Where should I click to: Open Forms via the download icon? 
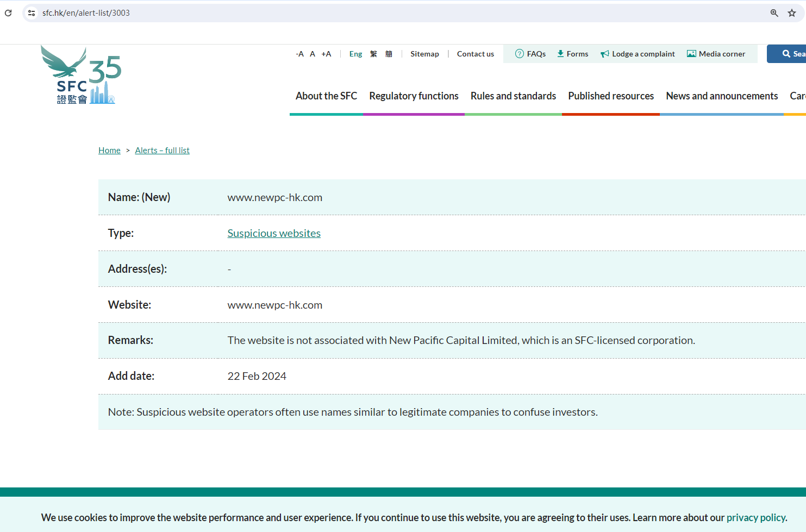[x=572, y=54]
